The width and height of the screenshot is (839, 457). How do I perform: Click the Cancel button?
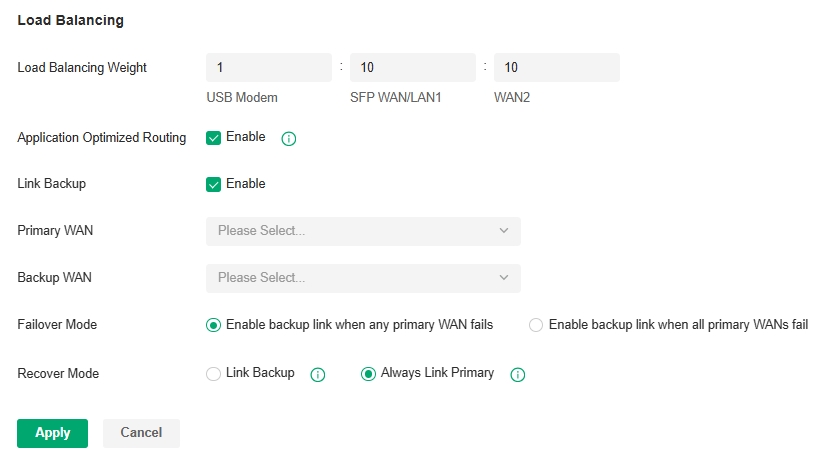click(x=141, y=433)
